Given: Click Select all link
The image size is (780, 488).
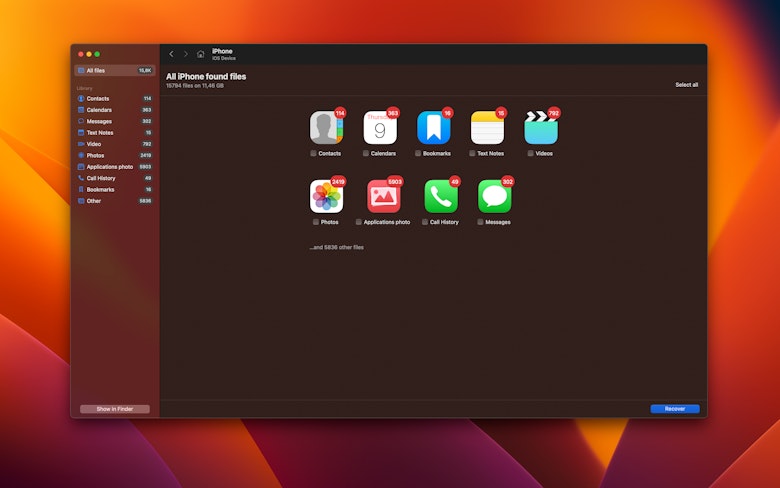Looking at the screenshot, I should click(686, 85).
